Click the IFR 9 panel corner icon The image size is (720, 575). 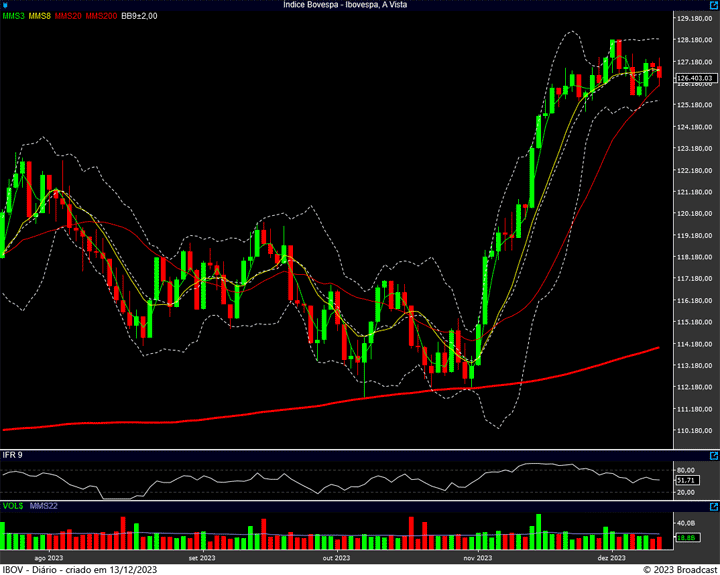712,455
